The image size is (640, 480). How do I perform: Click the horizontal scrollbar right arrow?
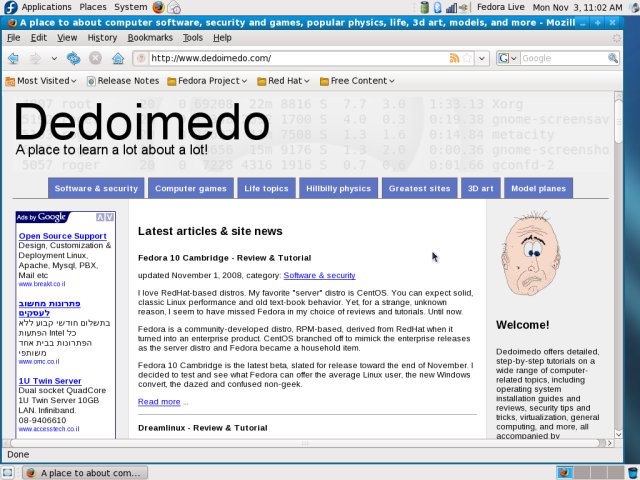(x=609, y=443)
